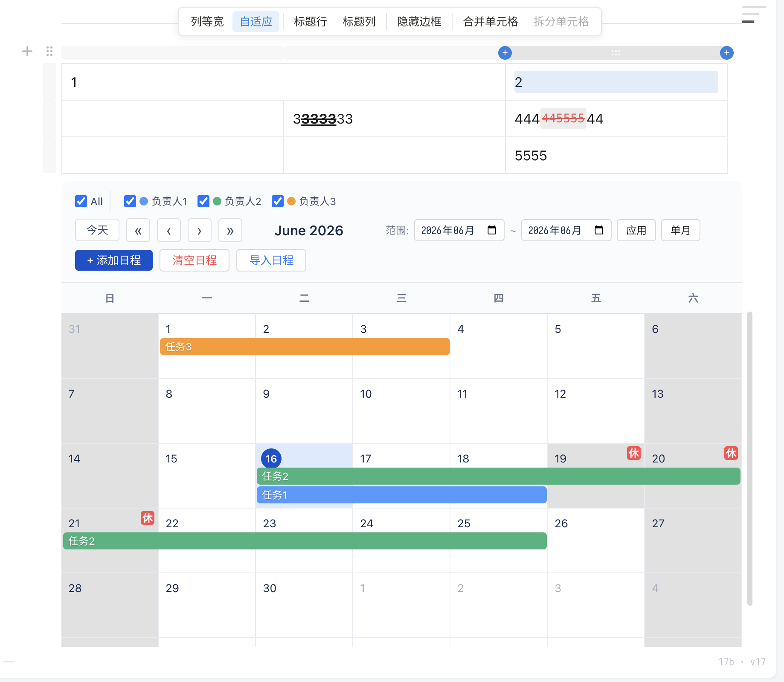Click the table cell containing 3333333

coord(395,119)
